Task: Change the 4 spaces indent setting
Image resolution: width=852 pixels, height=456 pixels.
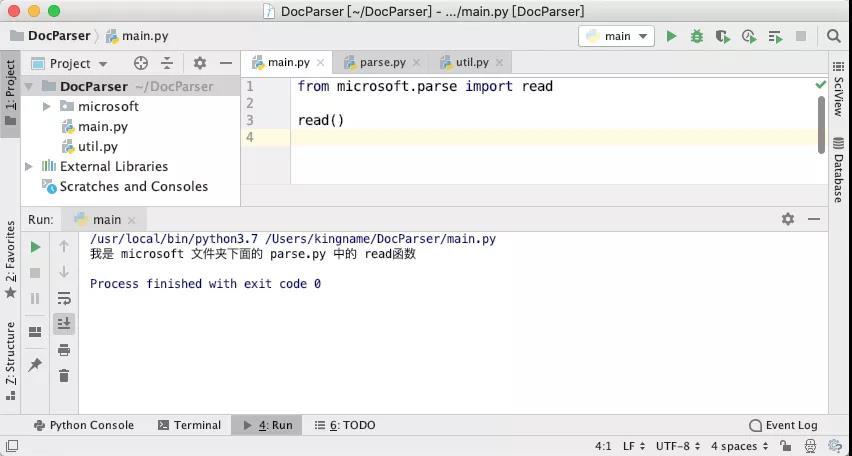Action: point(740,447)
